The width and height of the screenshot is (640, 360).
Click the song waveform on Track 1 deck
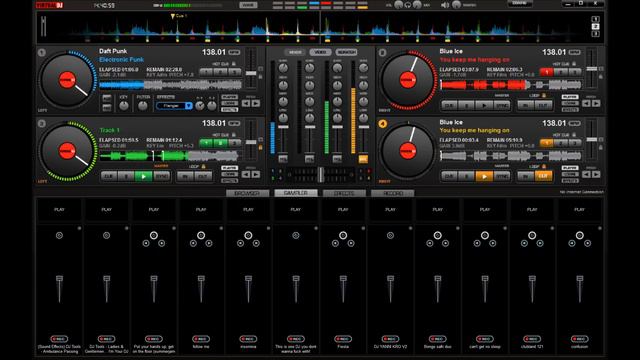170,156
